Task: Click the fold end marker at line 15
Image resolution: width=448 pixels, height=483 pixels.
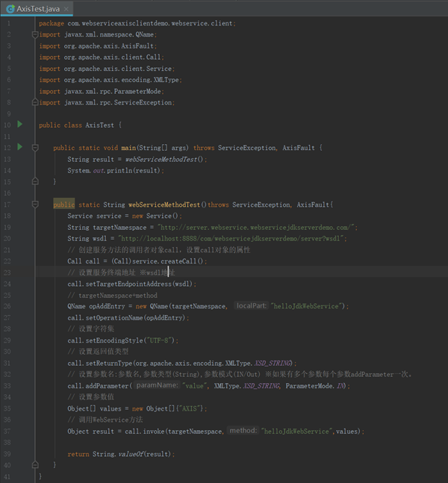Action: point(35,181)
